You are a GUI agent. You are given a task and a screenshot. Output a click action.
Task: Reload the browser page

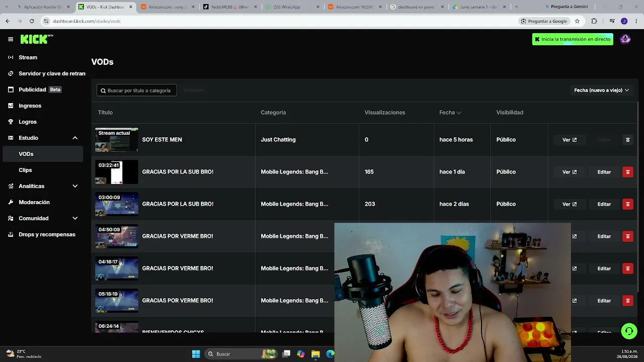point(32,21)
